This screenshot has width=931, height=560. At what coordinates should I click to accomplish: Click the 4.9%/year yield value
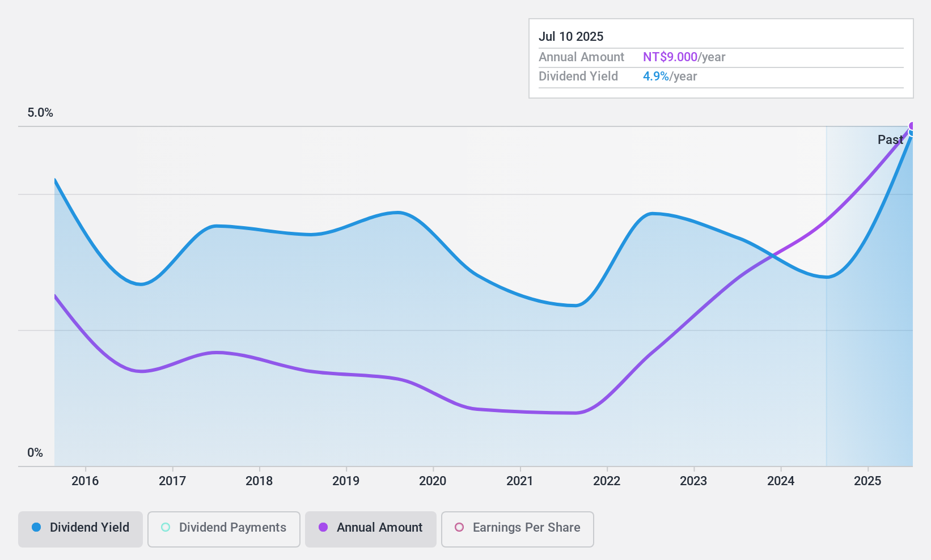tap(670, 77)
